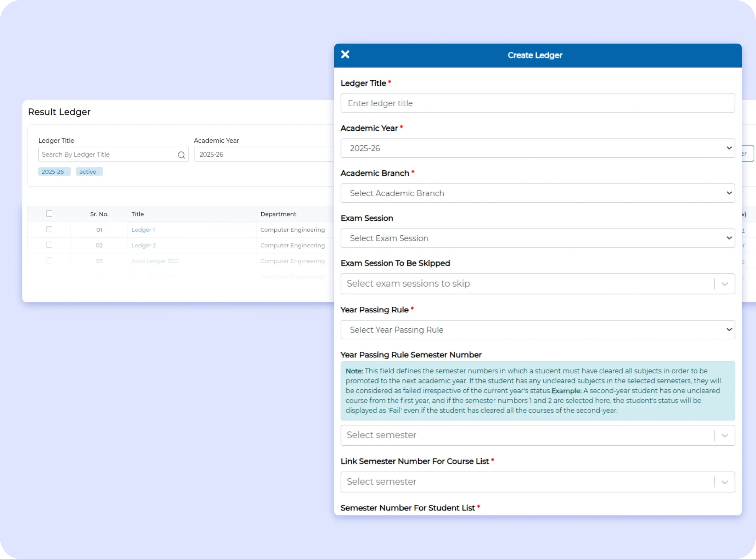Open the Select Year Passing Rule dropdown
Screen dimensions: 756x559
click(x=537, y=330)
